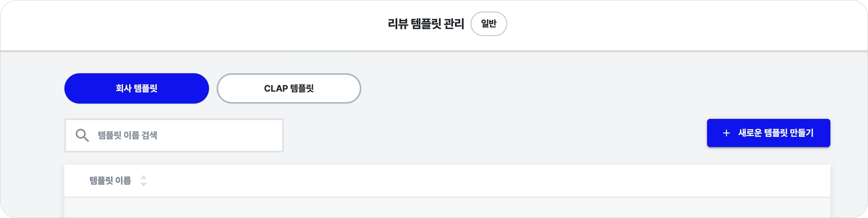
Task: Select the white CLAP 템플릿 pill
Action: point(289,88)
